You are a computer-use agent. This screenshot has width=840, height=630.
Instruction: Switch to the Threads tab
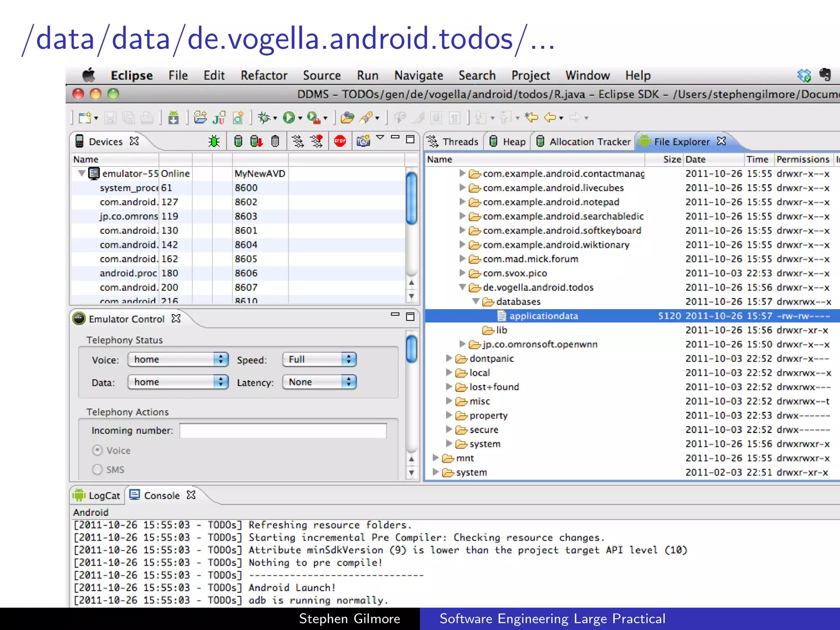click(x=453, y=142)
